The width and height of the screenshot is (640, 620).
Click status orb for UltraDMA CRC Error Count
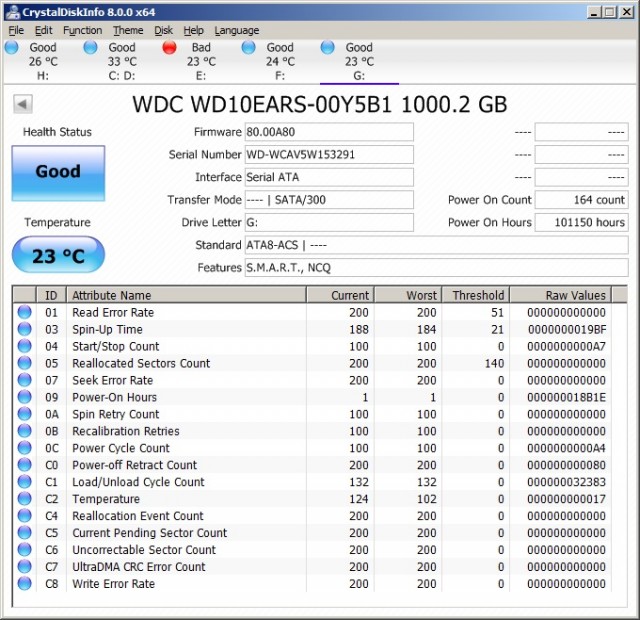(24, 566)
